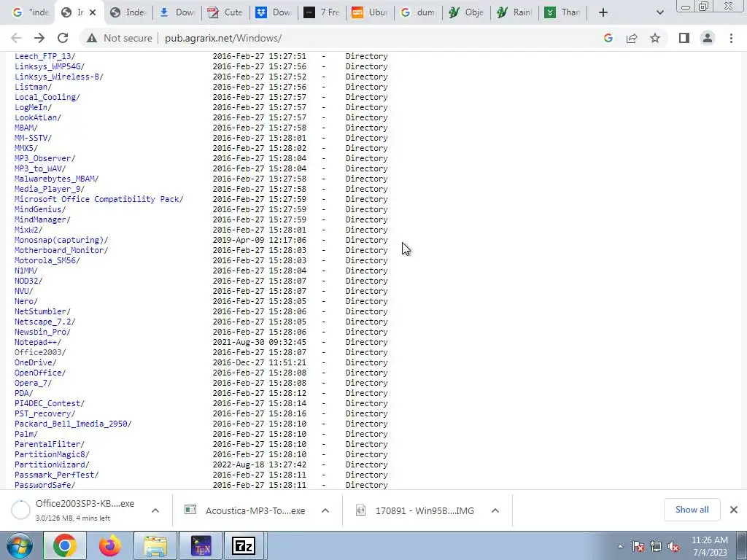Screen dimensions: 747x560
Task: Open the Notepad++/ directory
Action: [38, 342]
